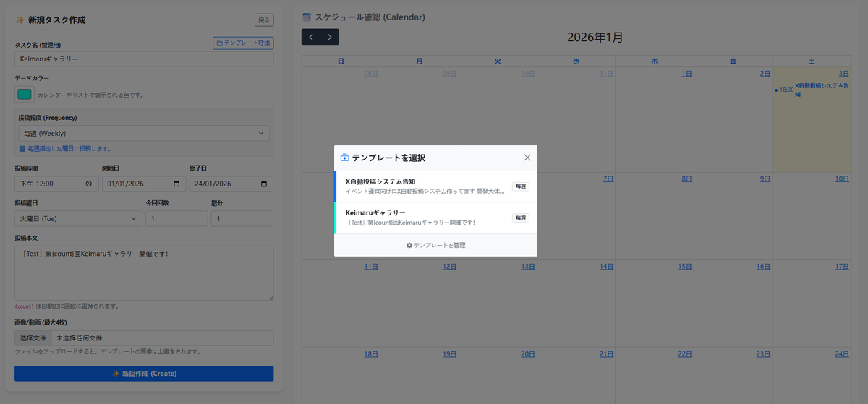The height and width of the screenshot is (404, 868).
Task: Select the 10日 date in calendar
Action: (x=842, y=179)
